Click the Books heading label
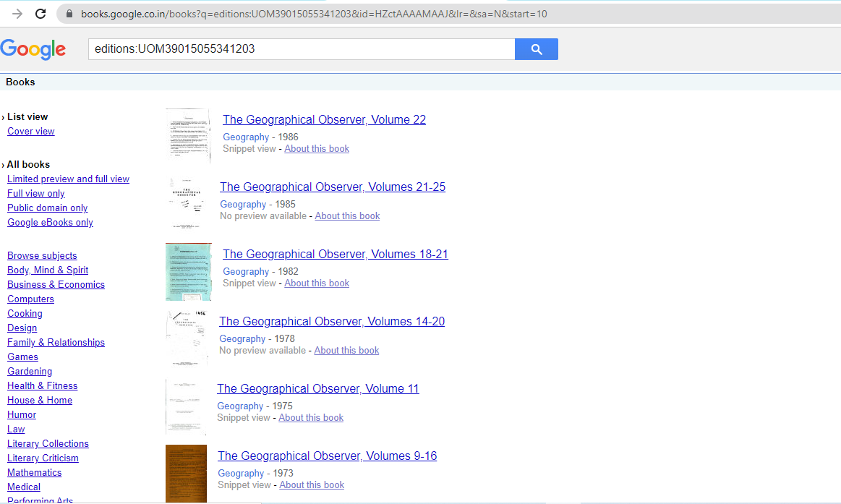Viewport: 841px width, 504px height. (x=20, y=82)
